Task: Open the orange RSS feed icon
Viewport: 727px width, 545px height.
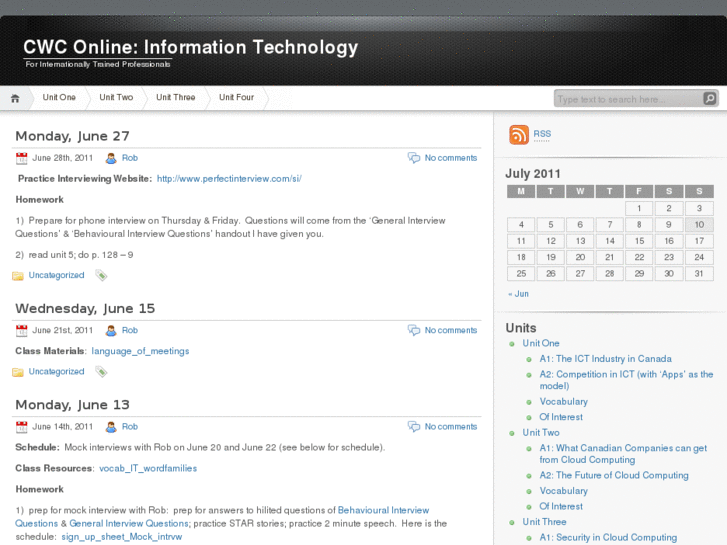Action: coord(518,135)
